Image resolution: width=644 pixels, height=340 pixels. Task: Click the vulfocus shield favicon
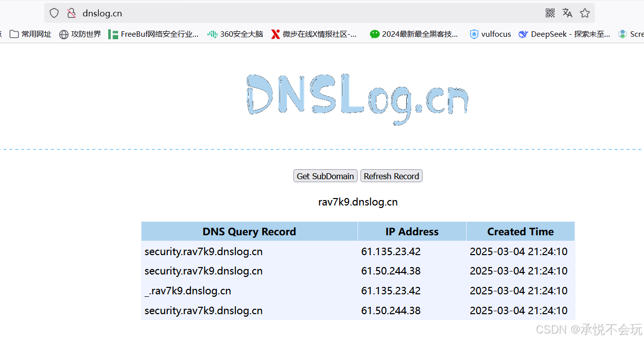click(x=474, y=34)
